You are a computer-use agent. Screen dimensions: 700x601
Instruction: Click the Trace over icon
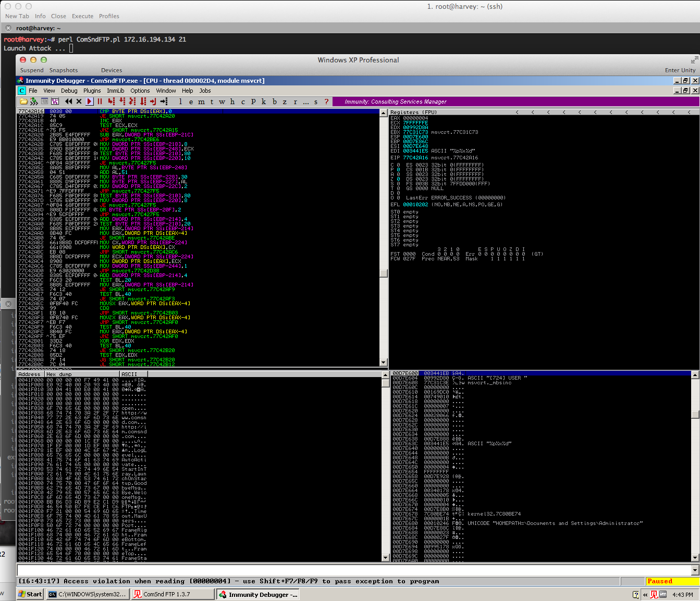[x=143, y=102]
